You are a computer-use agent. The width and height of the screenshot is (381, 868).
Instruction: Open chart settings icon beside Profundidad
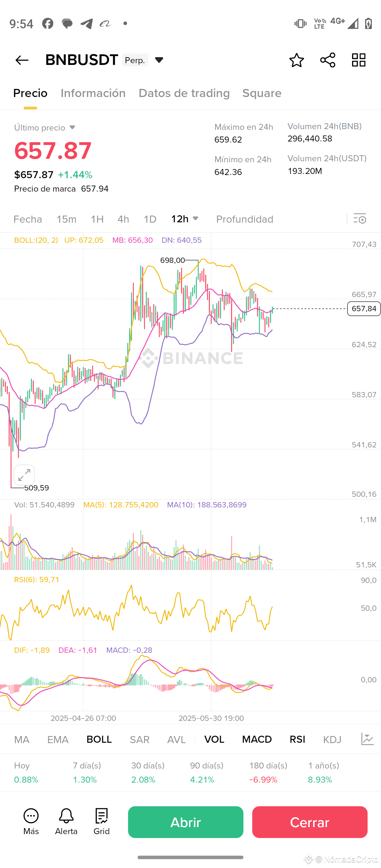click(x=360, y=219)
